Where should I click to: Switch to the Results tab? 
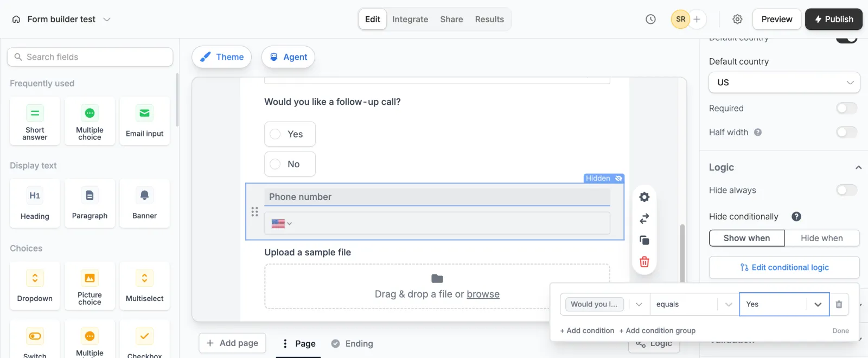coord(489,19)
